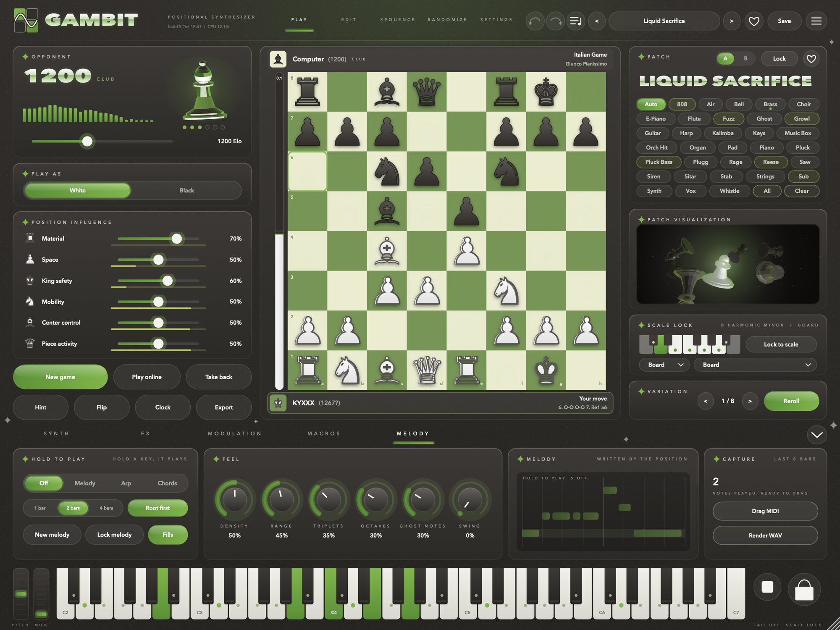The width and height of the screenshot is (840, 630).
Task: Open the hamburger menu icon
Action: tap(816, 21)
